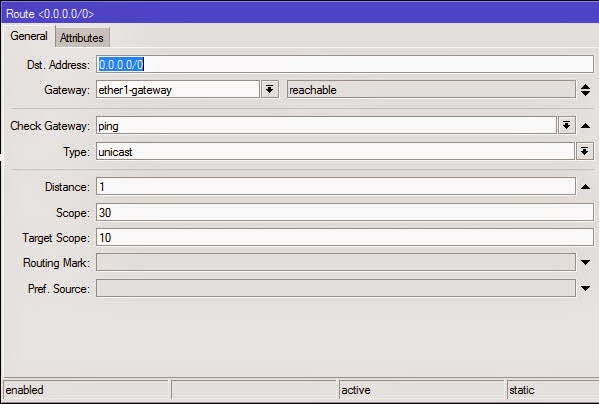Click the Dst. Address input field
Screen dimensions: 599x404
(x=345, y=64)
